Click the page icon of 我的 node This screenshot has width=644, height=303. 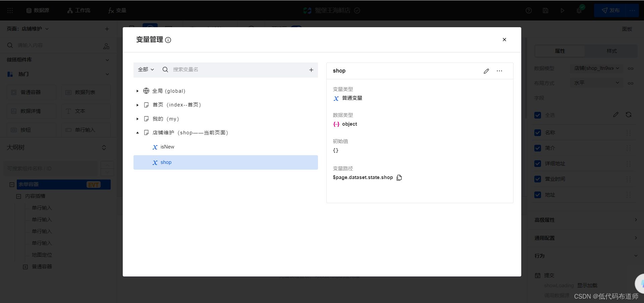[146, 119]
